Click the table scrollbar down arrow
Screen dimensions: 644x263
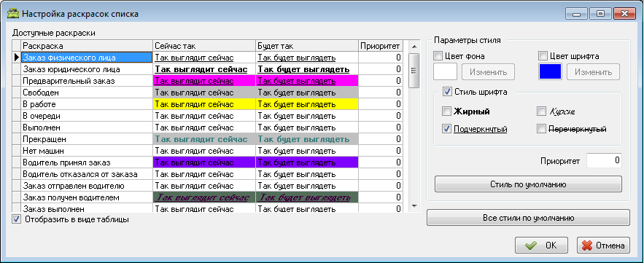pyautogui.click(x=414, y=206)
